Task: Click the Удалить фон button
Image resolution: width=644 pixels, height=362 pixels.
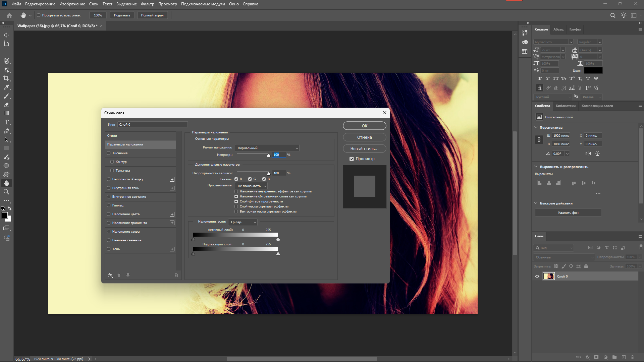Action: click(x=568, y=213)
